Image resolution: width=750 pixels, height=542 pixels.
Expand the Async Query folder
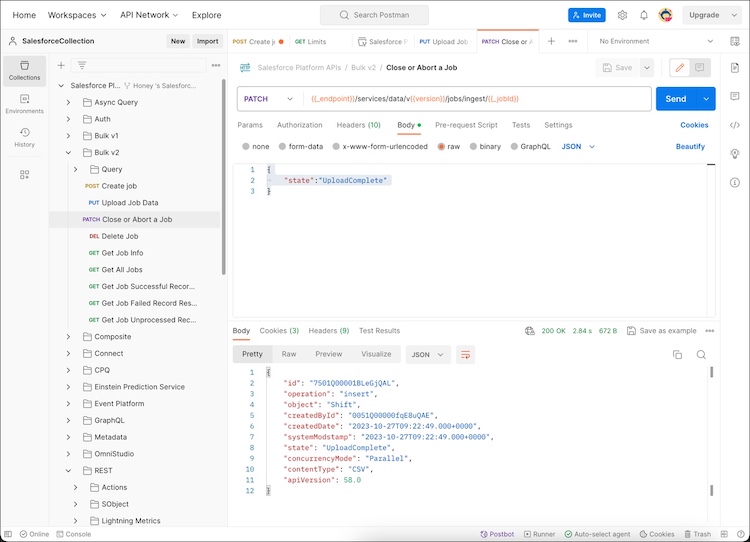click(x=68, y=102)
